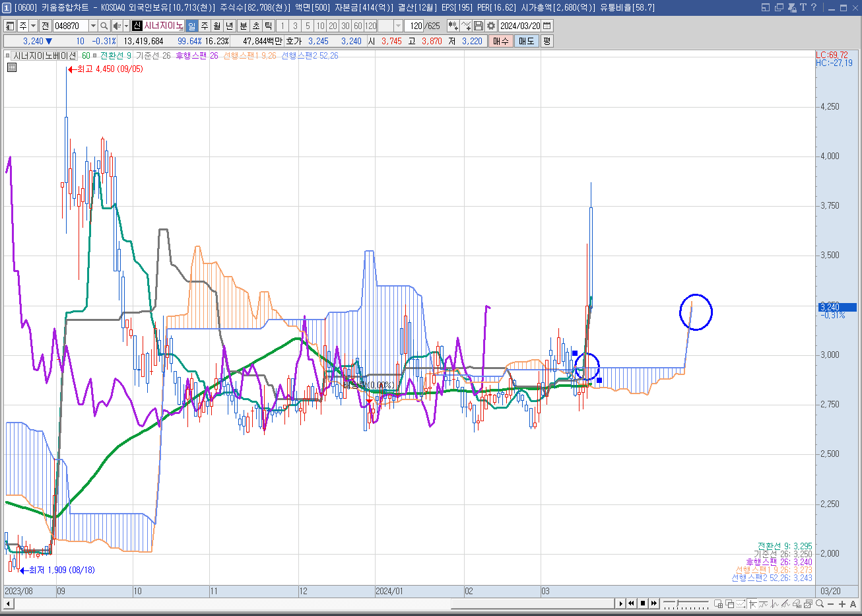Open the 주 period type dropdown arrow

34,26
